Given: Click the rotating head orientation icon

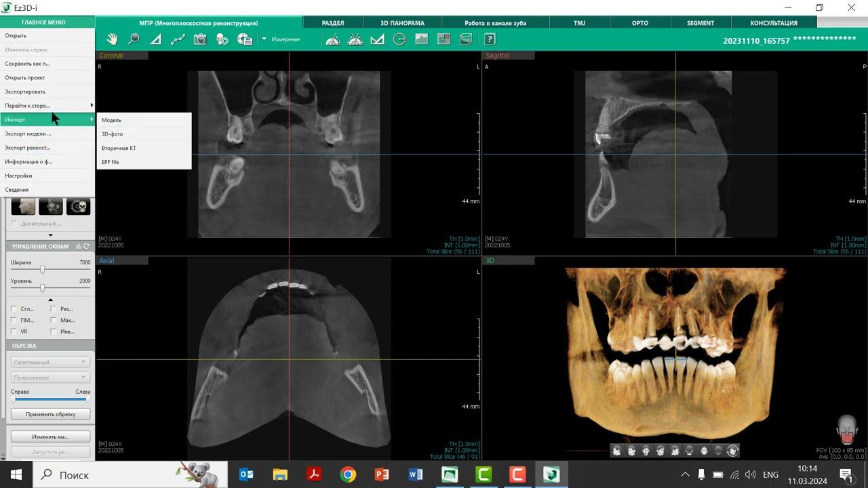Looking at the screenshot, I should (732, 451).
